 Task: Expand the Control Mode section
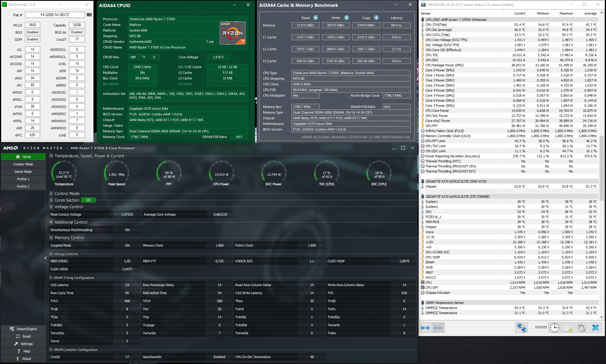(x=51, y=194)
